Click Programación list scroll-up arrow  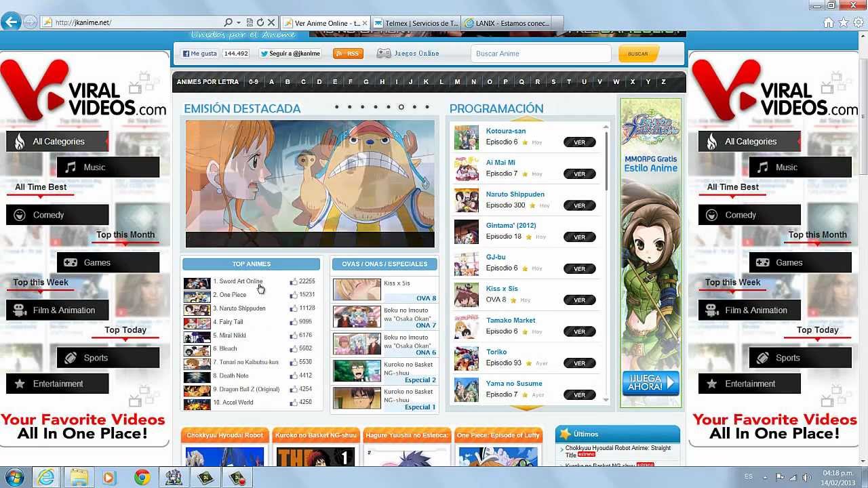click(x=606, y=127)
